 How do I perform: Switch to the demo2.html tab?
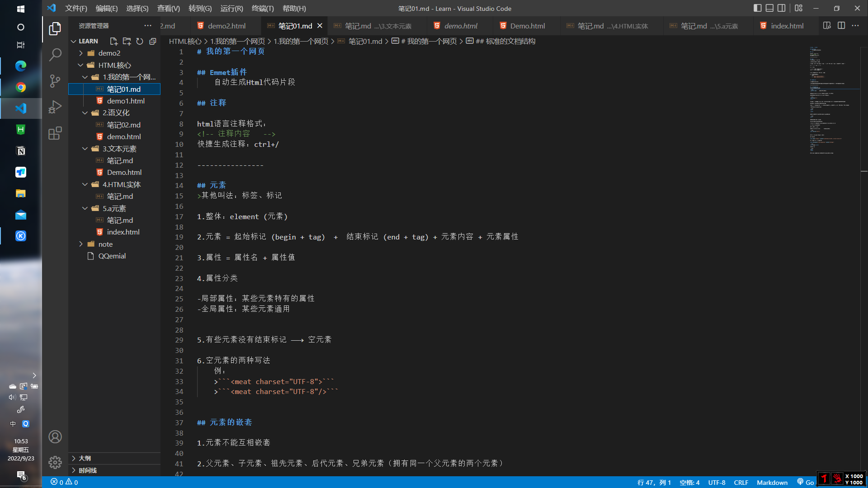tap(226, 26)
